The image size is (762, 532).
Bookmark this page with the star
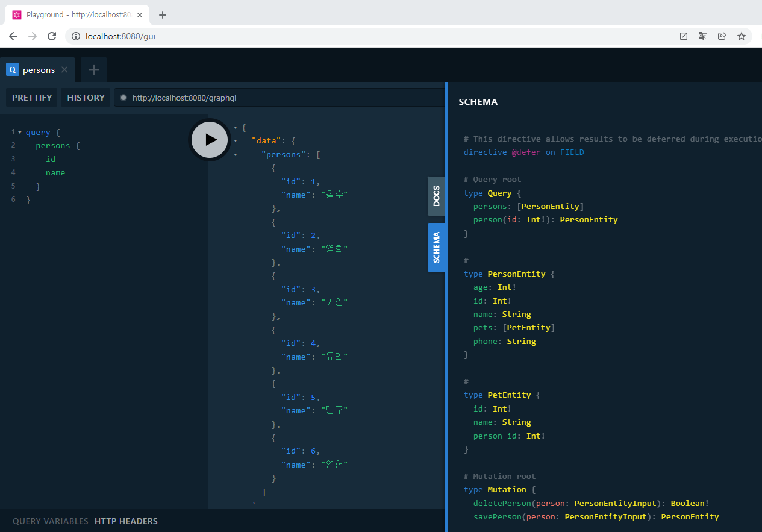[742, 36]
